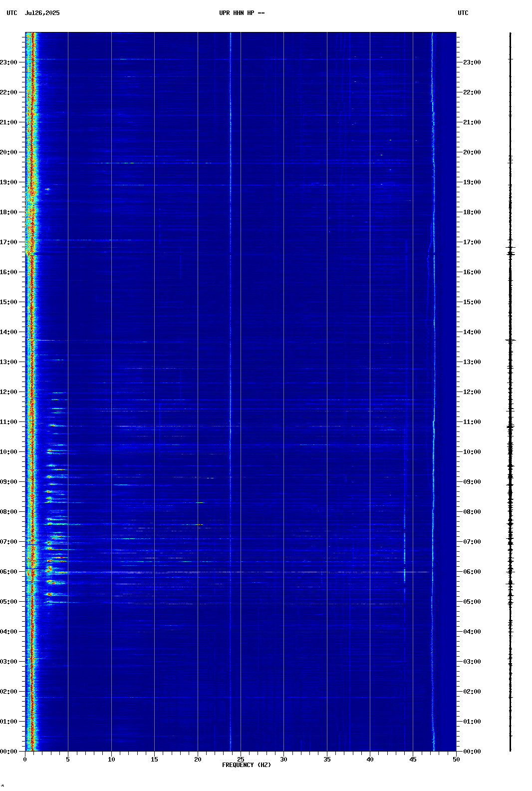Click '23:00' on the right time axis
The height and width of the screenshot is (791, 532).
472,62
